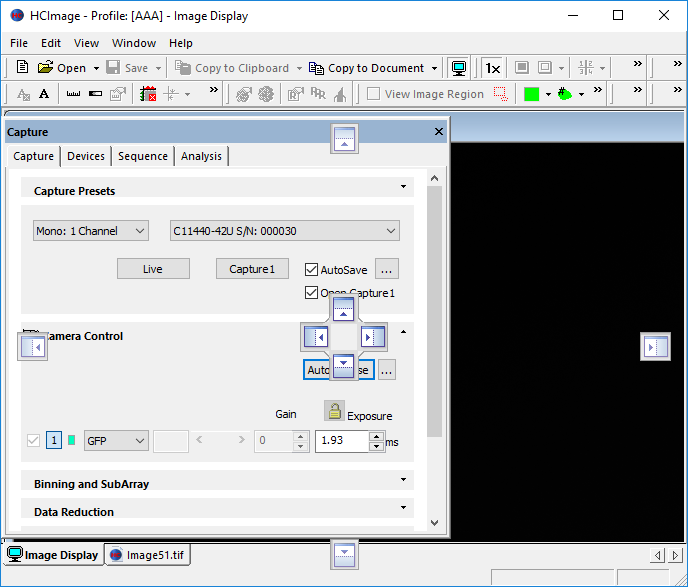Screen dimensions: 688x587
Task: Click the new document icon
Action: (x=23, y=68)
